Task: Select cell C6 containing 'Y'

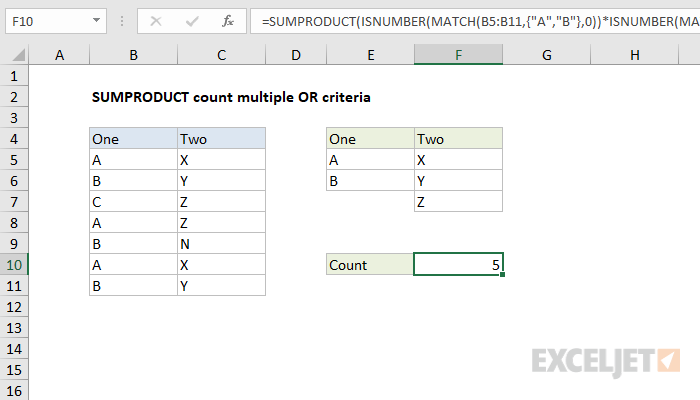Action: 221,181
